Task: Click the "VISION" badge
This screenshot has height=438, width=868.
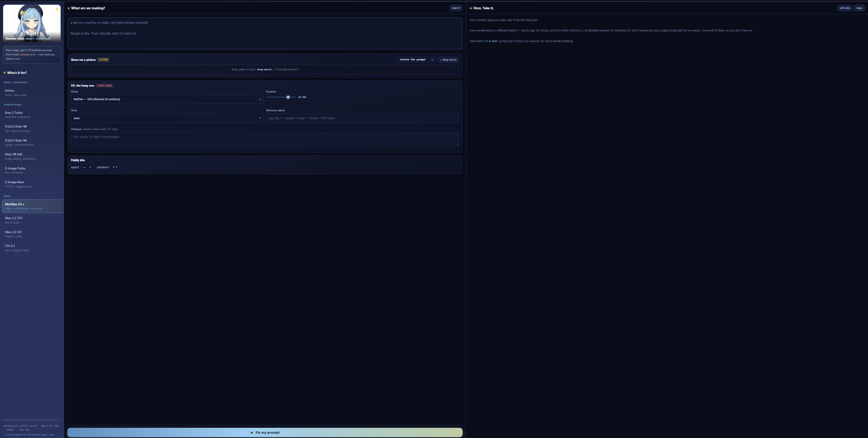Action: click(103, 60)
